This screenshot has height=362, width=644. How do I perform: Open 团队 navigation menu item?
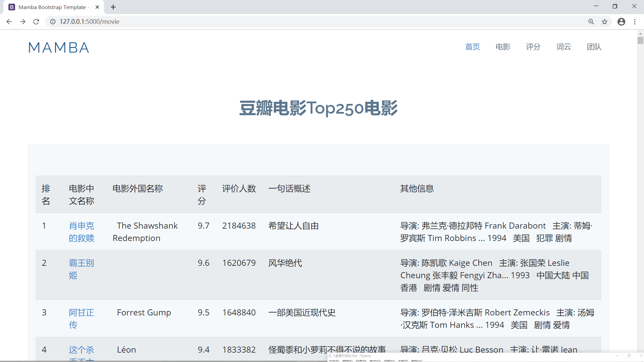click(x=594, y=47)
